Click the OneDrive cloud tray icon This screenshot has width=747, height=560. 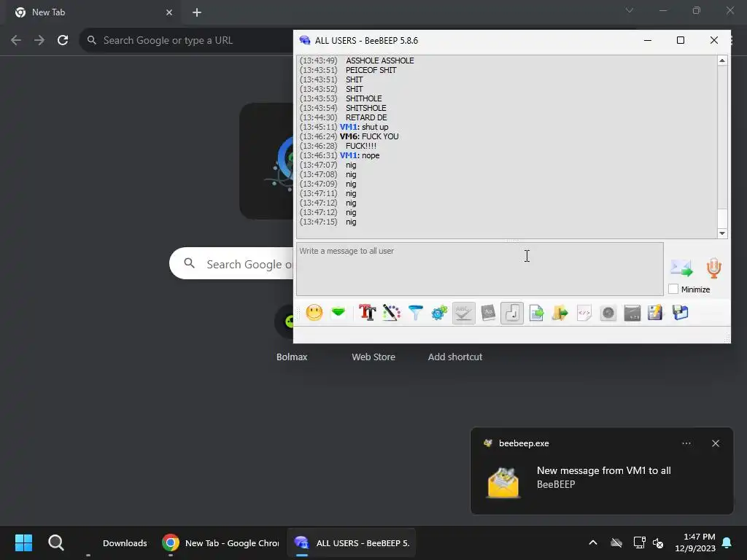click(616, 542)
